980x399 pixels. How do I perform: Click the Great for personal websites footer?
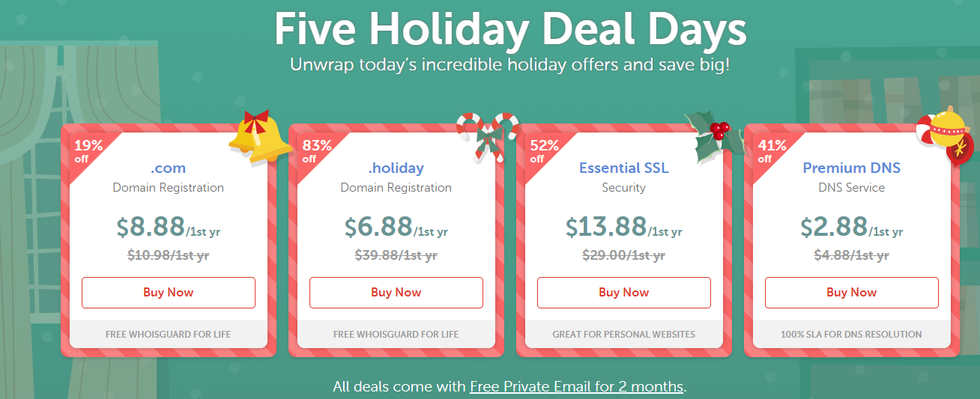pyautogui.click(x=624, y=335)
